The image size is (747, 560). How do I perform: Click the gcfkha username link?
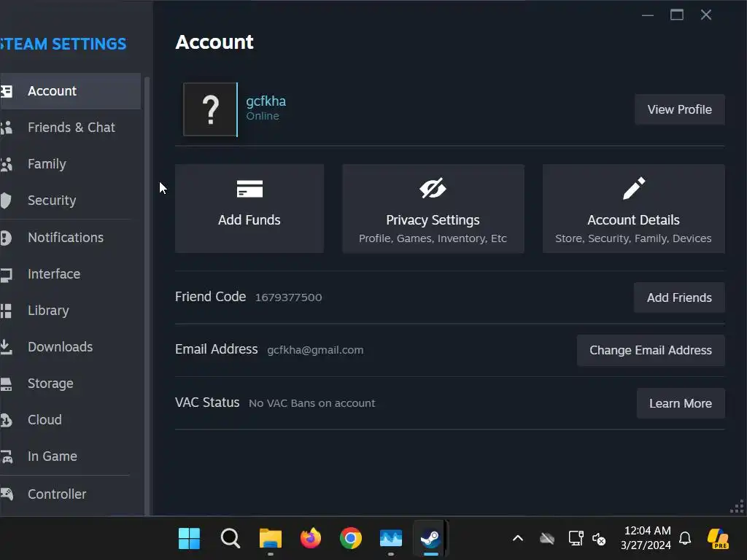point(266,101)
